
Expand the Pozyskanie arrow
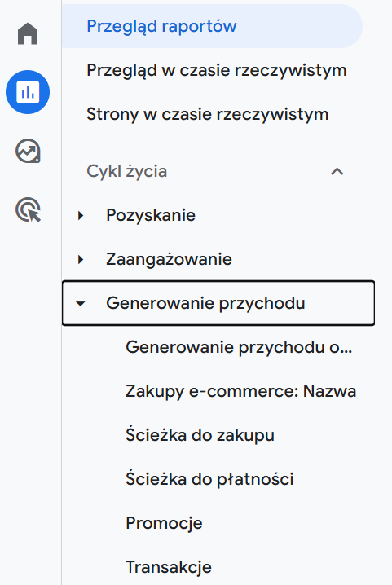click(x=80, y=215)
